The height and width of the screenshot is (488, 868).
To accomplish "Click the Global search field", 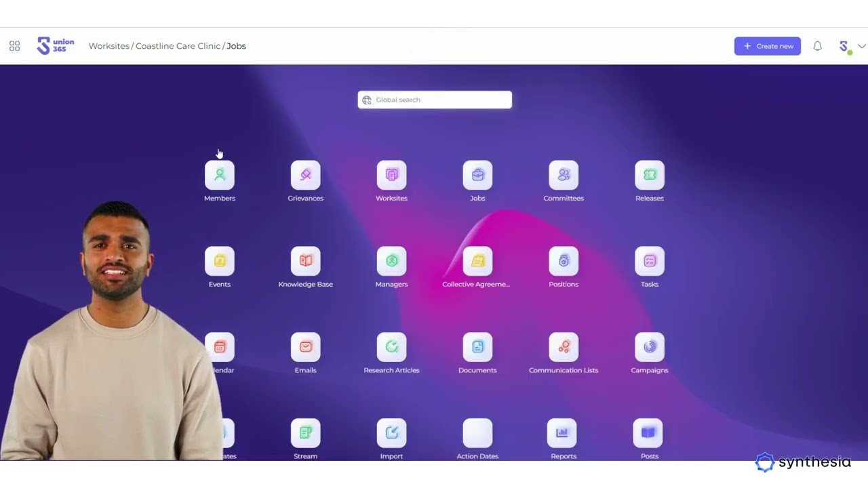I will tap(435, 100).
